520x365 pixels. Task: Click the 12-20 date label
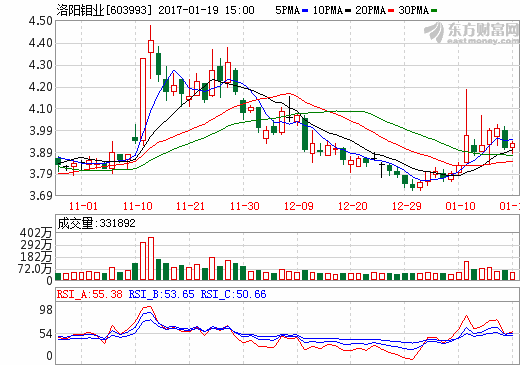tap(353, 206)
